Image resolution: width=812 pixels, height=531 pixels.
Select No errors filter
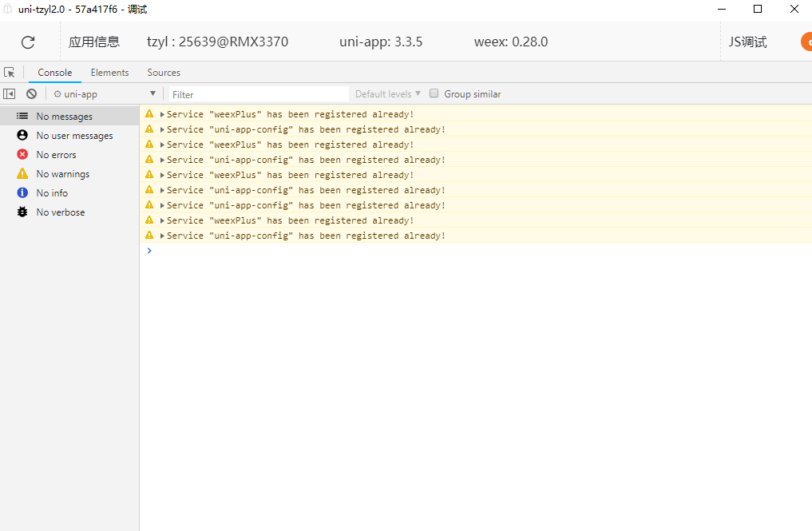pyautogui.click(x=70, y=154)
